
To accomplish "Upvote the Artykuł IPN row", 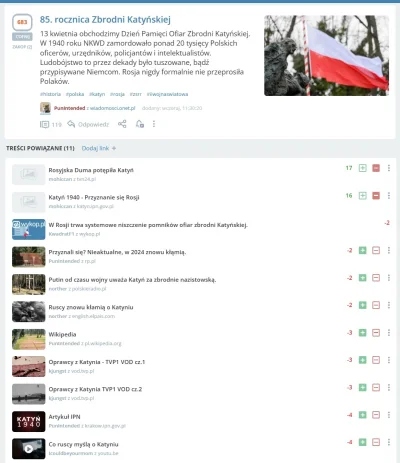I will (x=362, y=415).
